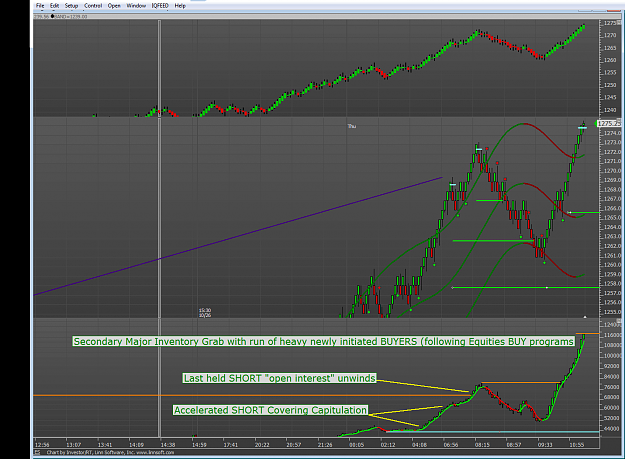Click the 13:07 time axis label
625x459 pixels.
click(x=74, y=445)
